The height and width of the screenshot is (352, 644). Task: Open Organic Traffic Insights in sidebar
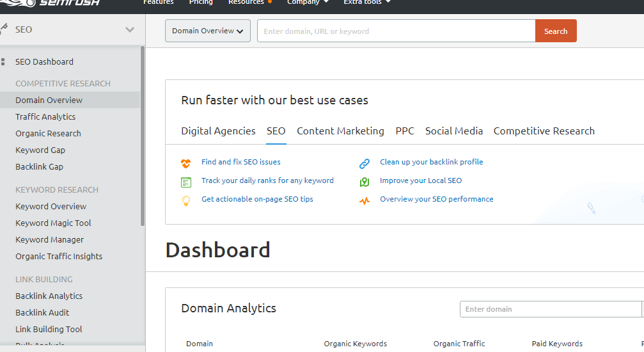click(59, 256)
